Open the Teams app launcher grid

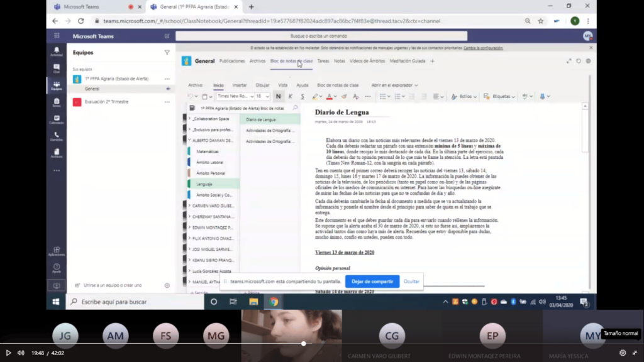(x=57, y=36)
